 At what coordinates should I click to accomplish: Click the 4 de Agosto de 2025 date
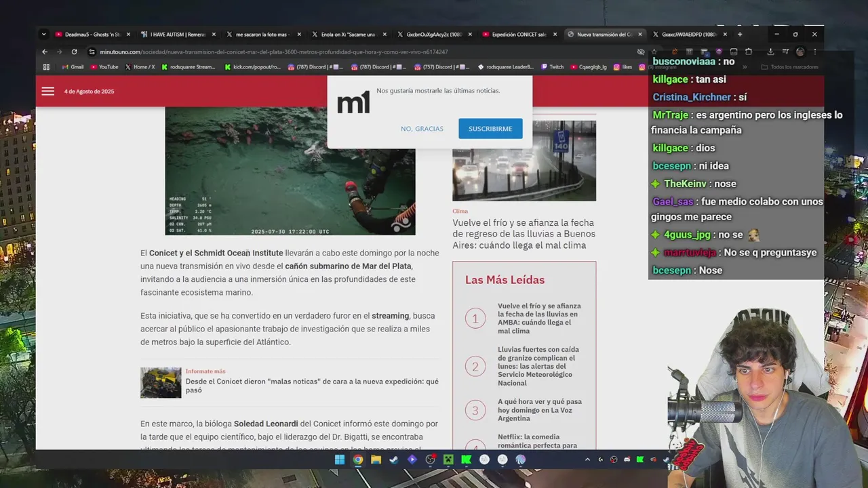tap(89, 91)
